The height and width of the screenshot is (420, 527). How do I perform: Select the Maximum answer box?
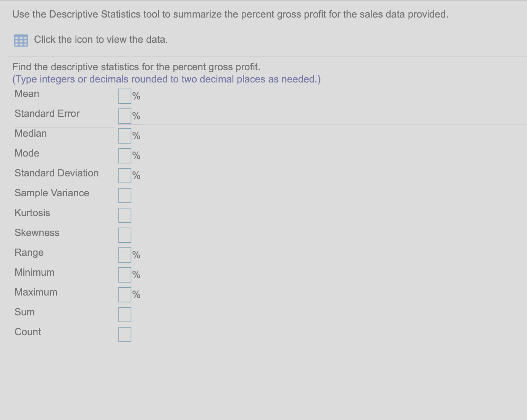pyautogui.click(x=124, y=294)
